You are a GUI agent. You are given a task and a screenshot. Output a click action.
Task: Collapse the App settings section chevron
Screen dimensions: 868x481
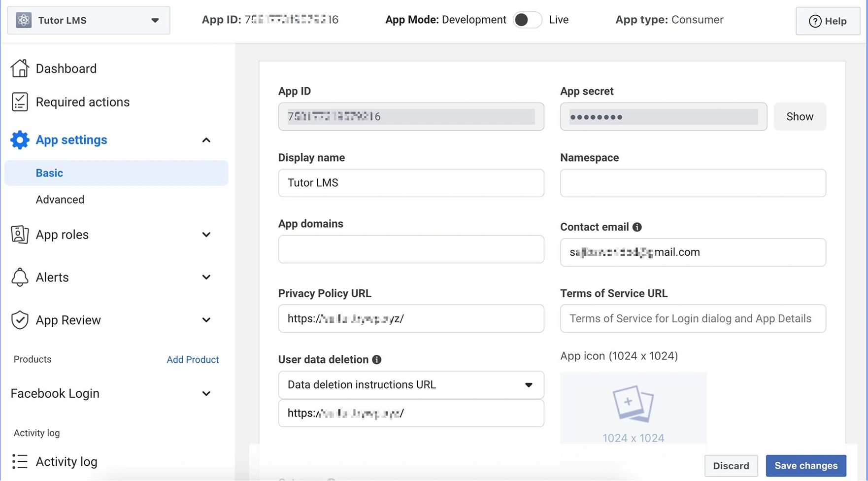pos(206,140)
